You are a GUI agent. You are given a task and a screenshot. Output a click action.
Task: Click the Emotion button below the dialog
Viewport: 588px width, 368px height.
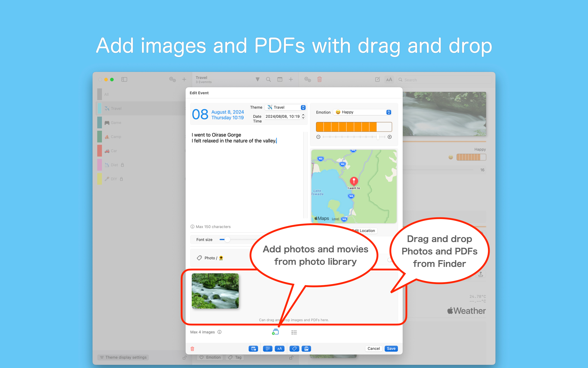210,357
